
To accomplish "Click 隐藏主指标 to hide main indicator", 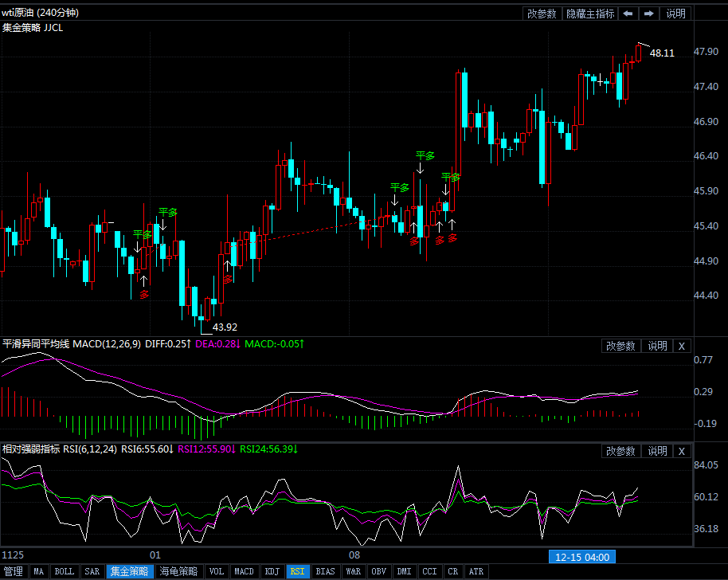I will click(590, 14).
